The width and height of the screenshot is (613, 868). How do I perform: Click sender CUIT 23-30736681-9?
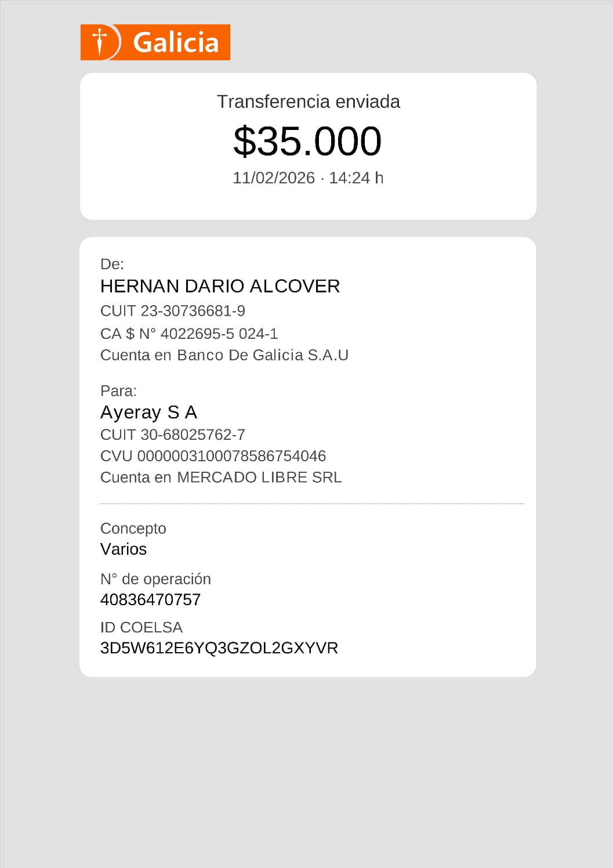(173, 311)
